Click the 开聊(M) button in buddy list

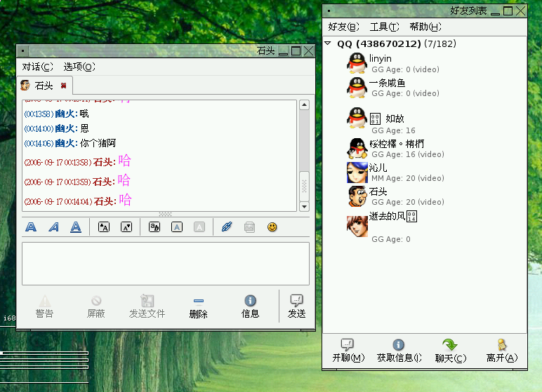click(348, 351)
